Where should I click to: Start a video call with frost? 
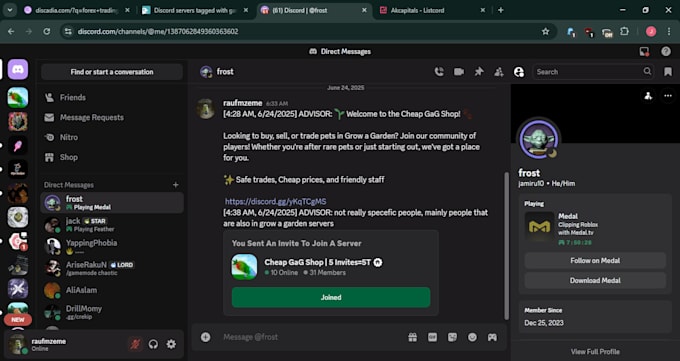(459, 72)
